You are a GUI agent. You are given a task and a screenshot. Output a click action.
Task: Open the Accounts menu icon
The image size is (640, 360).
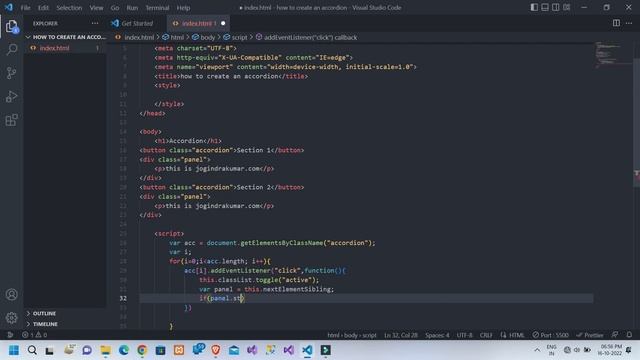pos(11,294)
